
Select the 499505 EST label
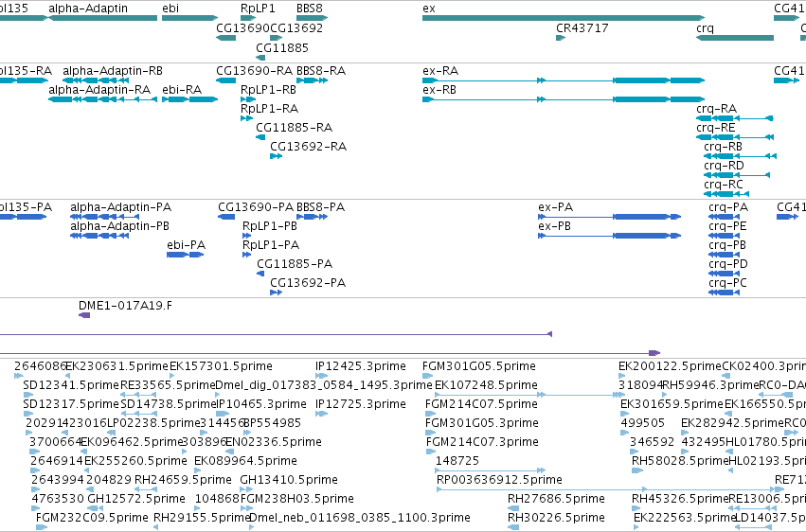(642, 424)
